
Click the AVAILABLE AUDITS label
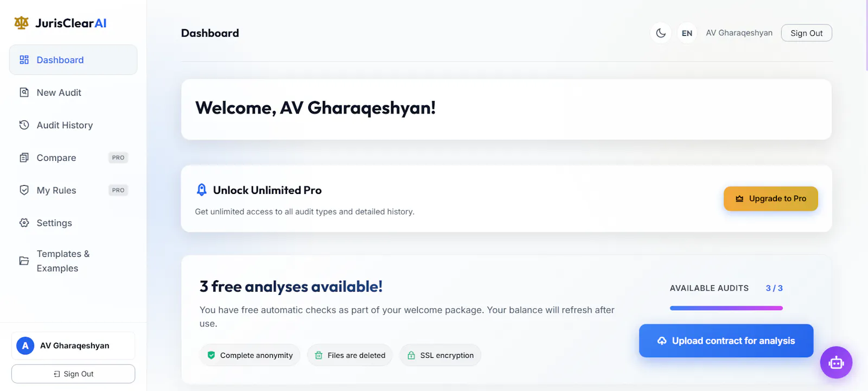tap(709, 288)
